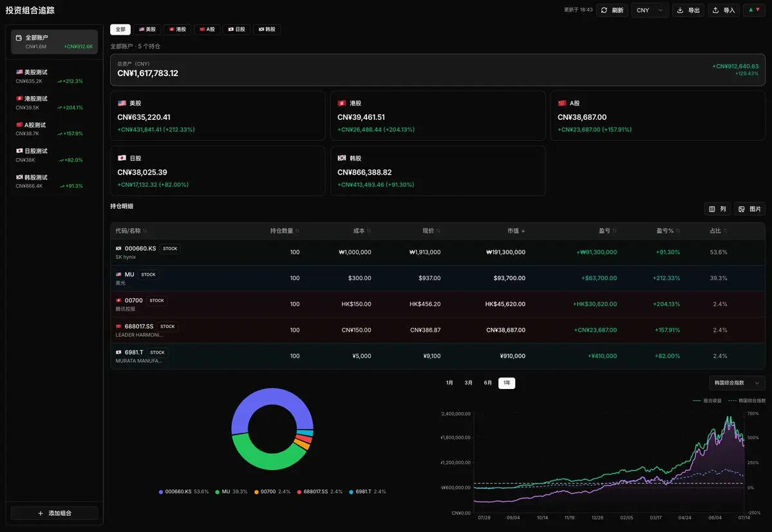The width and height of the screenshot is (772, 532).
Task: Open the columns settings icon 列
Action: coord(712,209)
